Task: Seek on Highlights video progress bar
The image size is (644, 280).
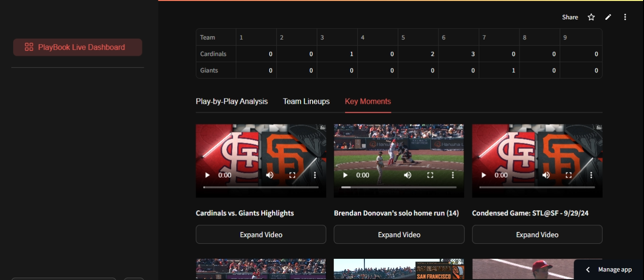Action: [x=261, y=187]
